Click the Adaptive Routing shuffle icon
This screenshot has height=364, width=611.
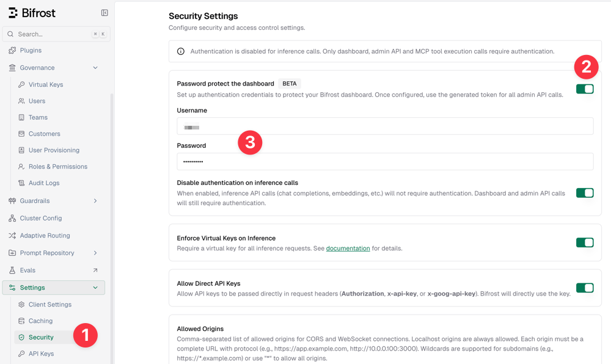pyautogui.click(x=12, y=236)
